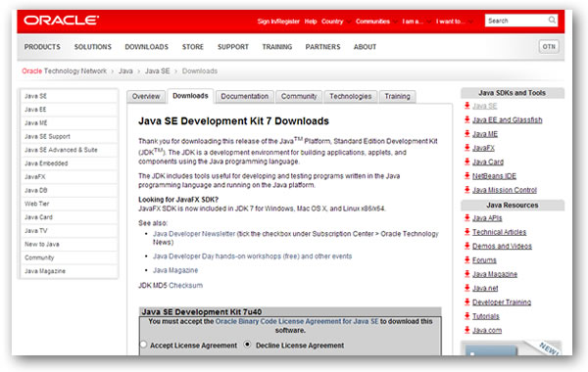Open New to Java in sidebar

click(69, 245)
